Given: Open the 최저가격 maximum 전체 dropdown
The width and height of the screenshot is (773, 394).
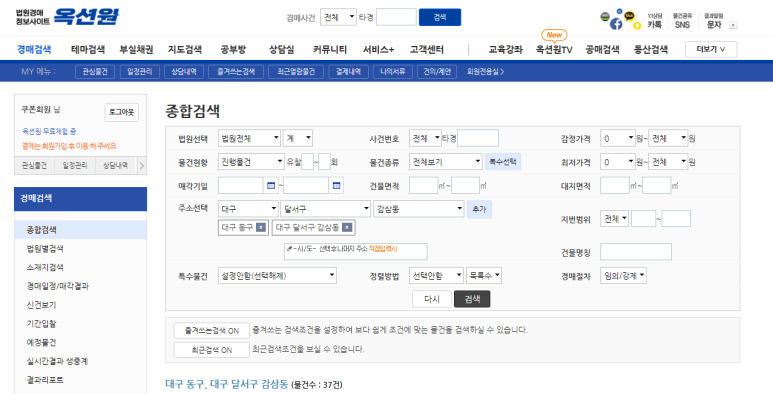Looking at the screenshot, I should [668, 162].
